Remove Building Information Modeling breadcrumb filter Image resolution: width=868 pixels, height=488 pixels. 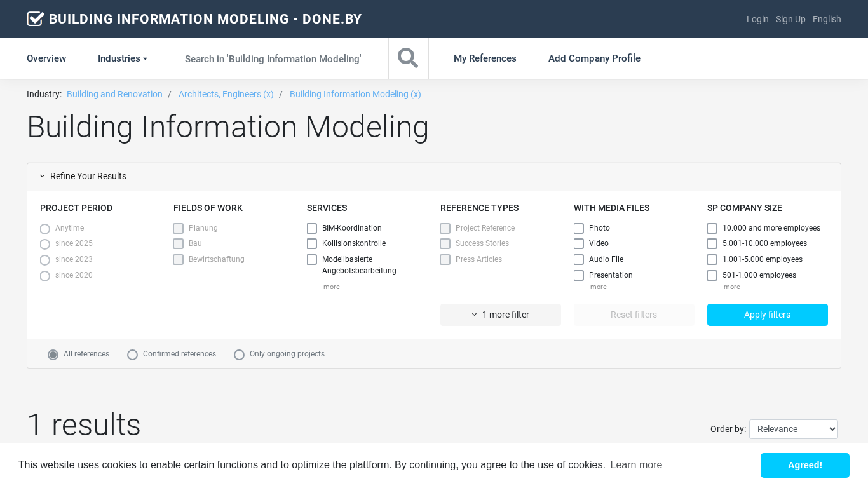click(x=355, y=94)
